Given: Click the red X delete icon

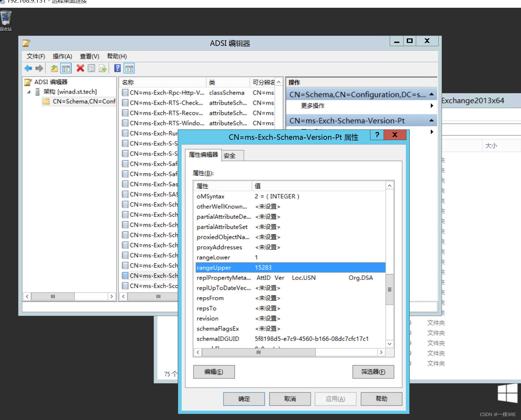Looking at the screenshot, I should pyautogui.click(x=80, y=68).
